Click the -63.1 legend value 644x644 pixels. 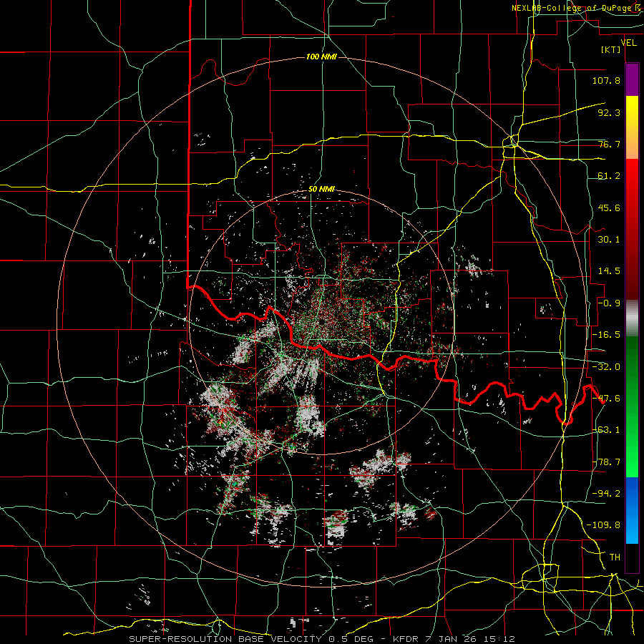(x=606, y=430)
